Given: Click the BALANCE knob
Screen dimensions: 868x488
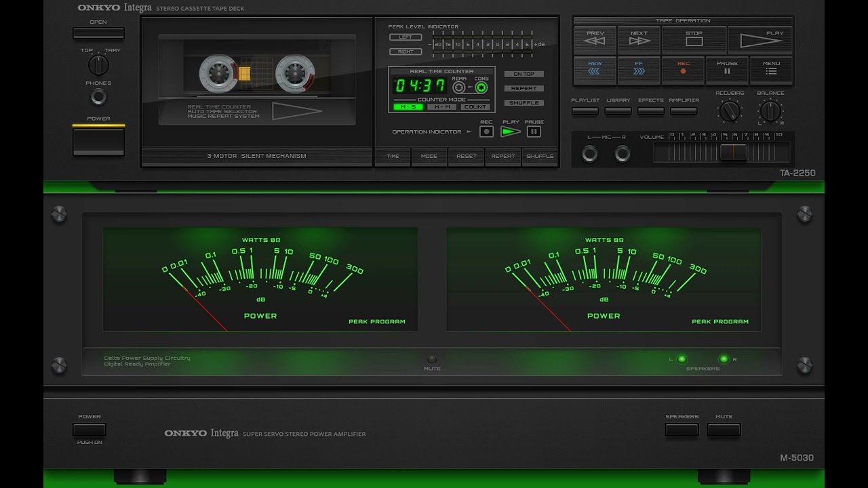Looking at the screenshot, I should 770,110.
